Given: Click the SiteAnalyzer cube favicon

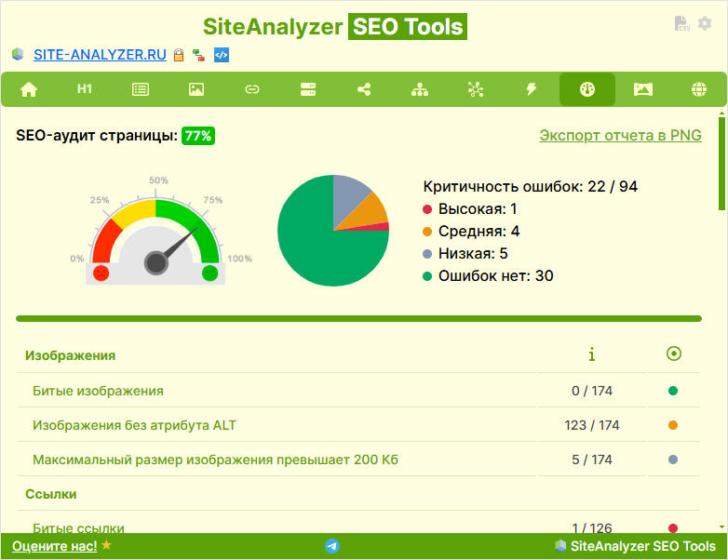Looking at the screenshot, I should click(x=18, y=54).
